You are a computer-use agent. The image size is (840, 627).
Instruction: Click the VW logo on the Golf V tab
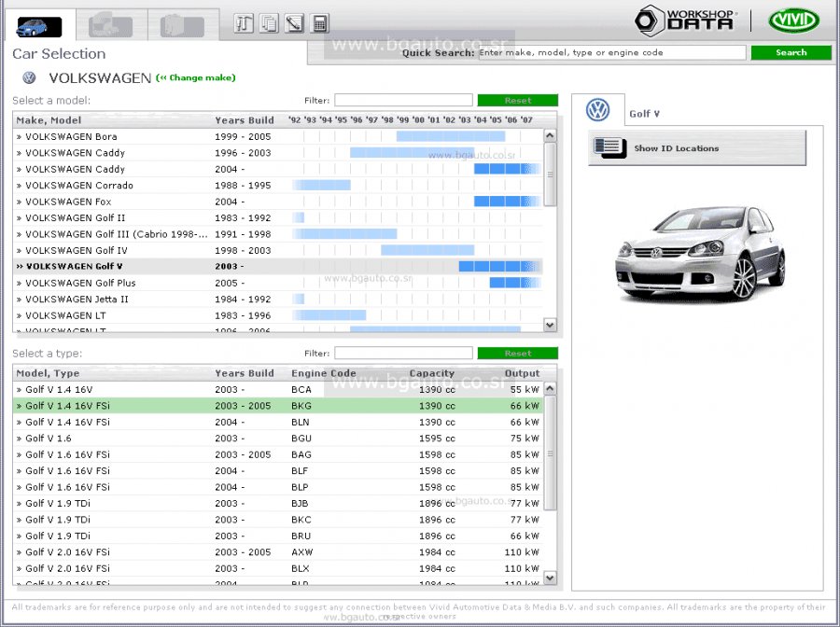(598, 110)
